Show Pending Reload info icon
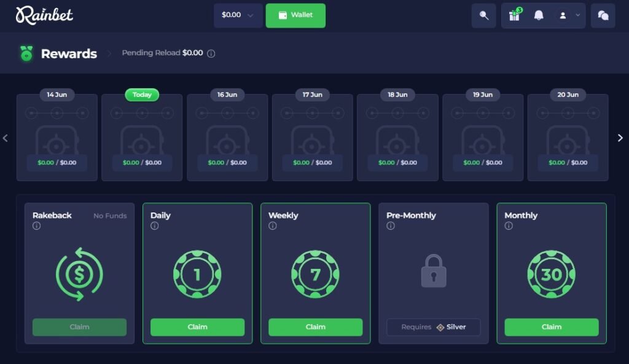Image resolution: width=629 pixels, height=364 pixels. [x=211, y=53]
